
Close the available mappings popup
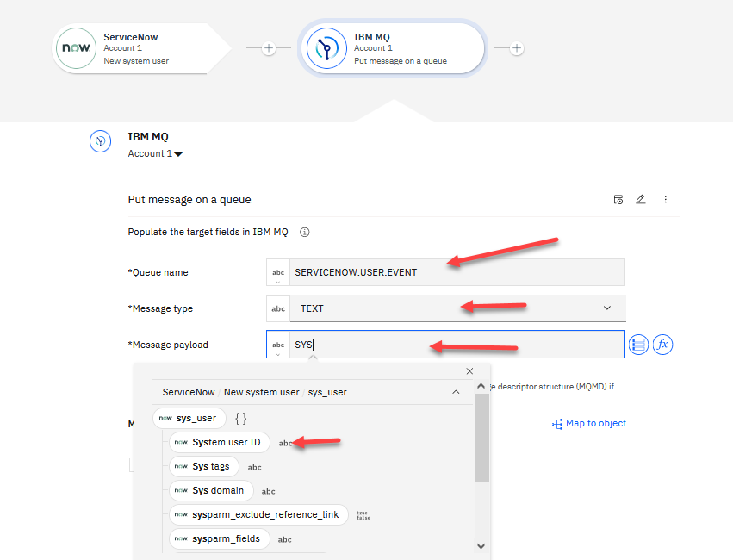469,371
